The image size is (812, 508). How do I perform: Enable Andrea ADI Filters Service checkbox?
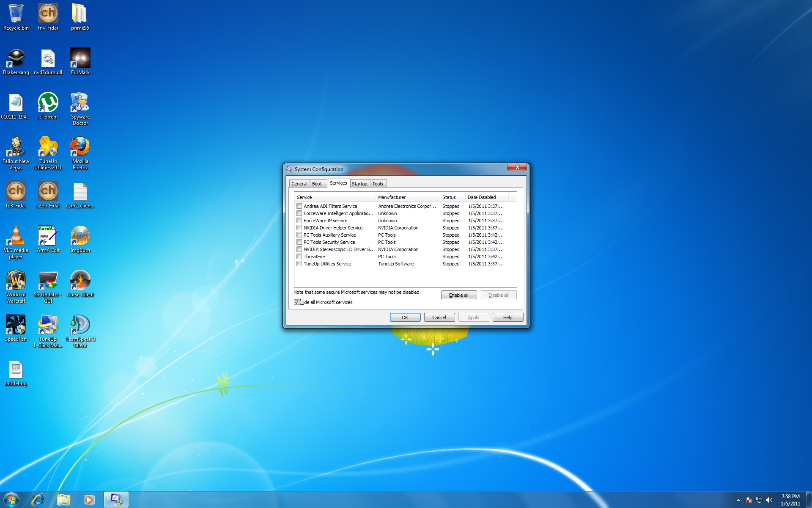[x=299, y=206]
